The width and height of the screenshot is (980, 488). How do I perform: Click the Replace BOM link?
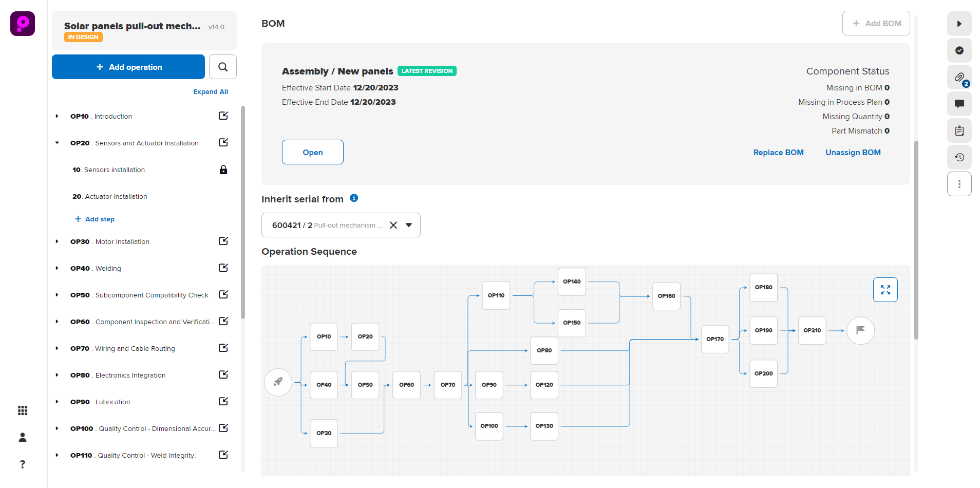pos(778,153)
